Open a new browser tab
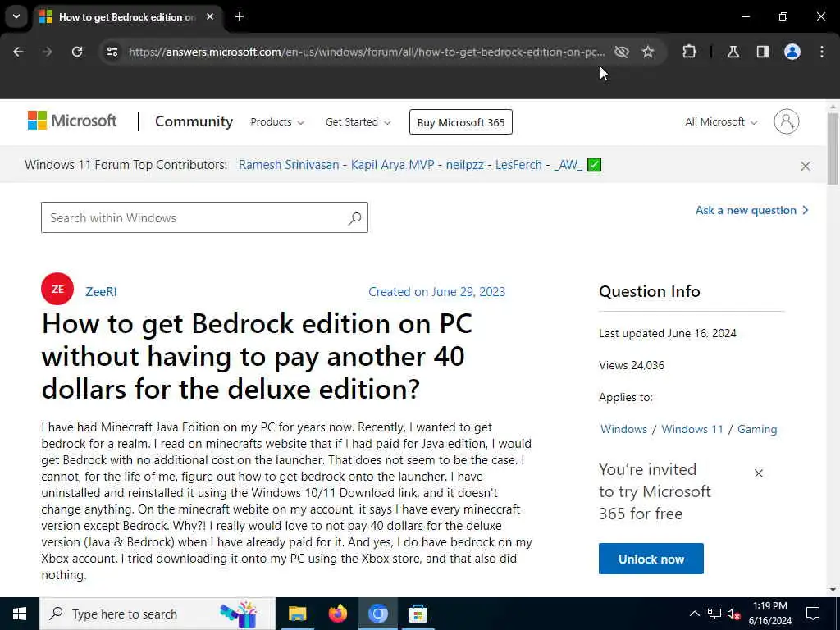Image resolution: width=840 pixels, height=630 pixels. tap(240, 16)
